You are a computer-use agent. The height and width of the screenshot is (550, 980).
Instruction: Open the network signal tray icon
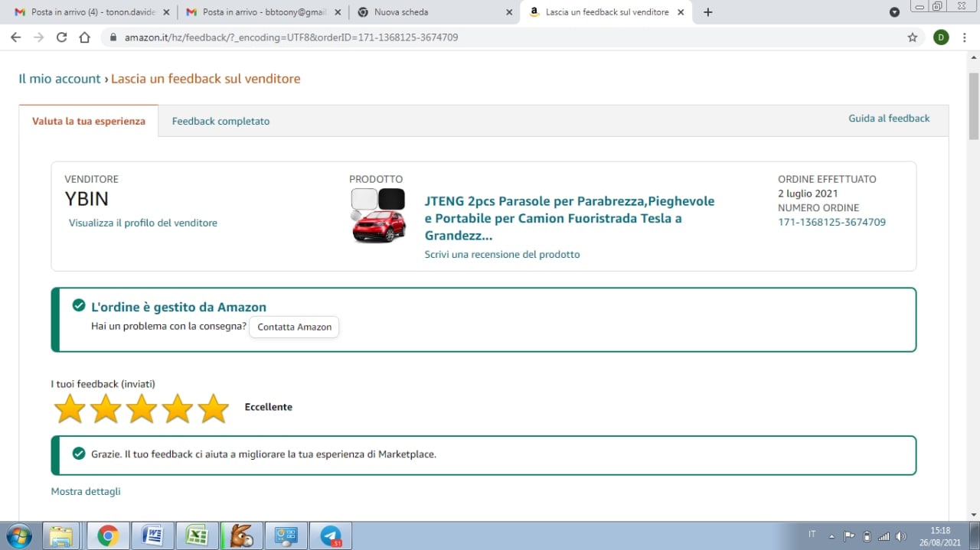(x=884, y=536)
